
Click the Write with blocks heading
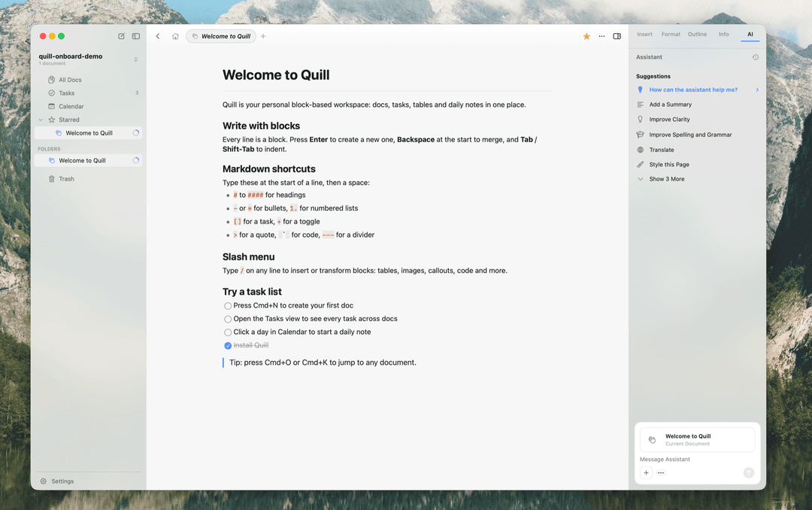click(261, 126)
